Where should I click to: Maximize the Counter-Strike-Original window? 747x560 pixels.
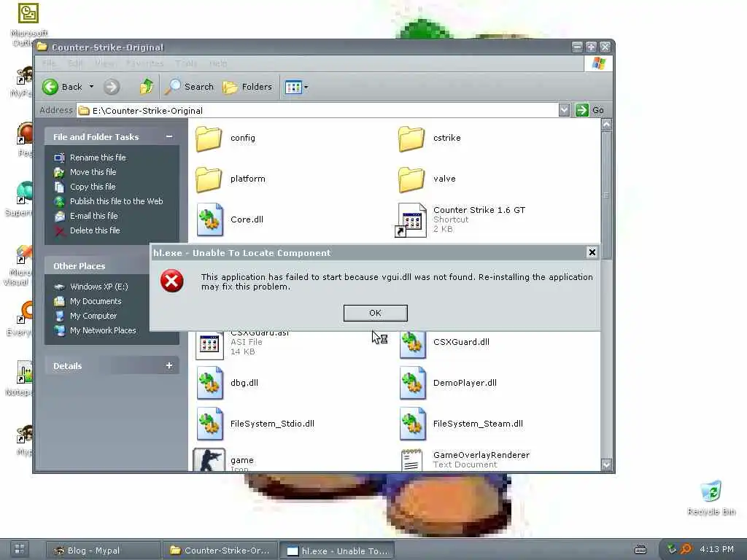[591, 47]
